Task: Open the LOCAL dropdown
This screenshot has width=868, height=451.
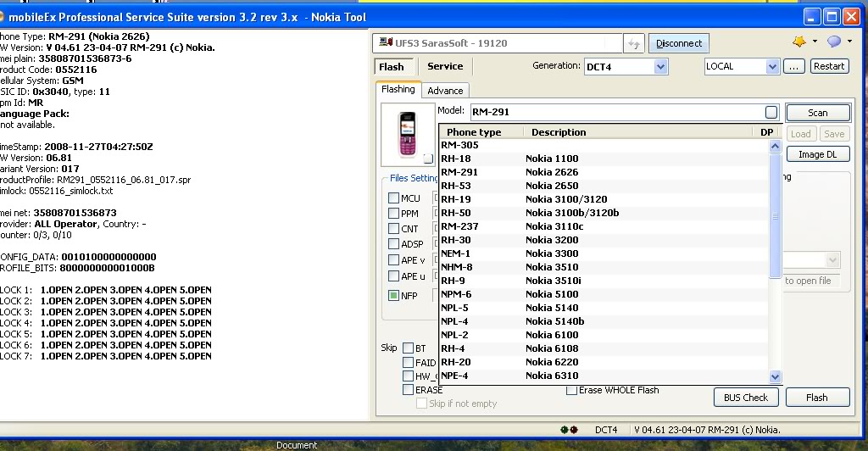Action: (x=773, y=66)
